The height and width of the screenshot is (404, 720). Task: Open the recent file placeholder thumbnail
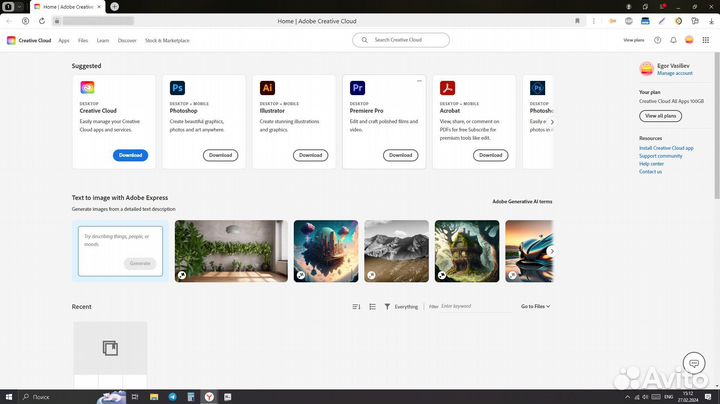110,348
